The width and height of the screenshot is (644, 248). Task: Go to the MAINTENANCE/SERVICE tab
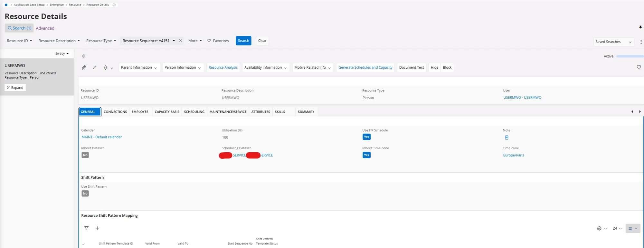tap(228, 112)
